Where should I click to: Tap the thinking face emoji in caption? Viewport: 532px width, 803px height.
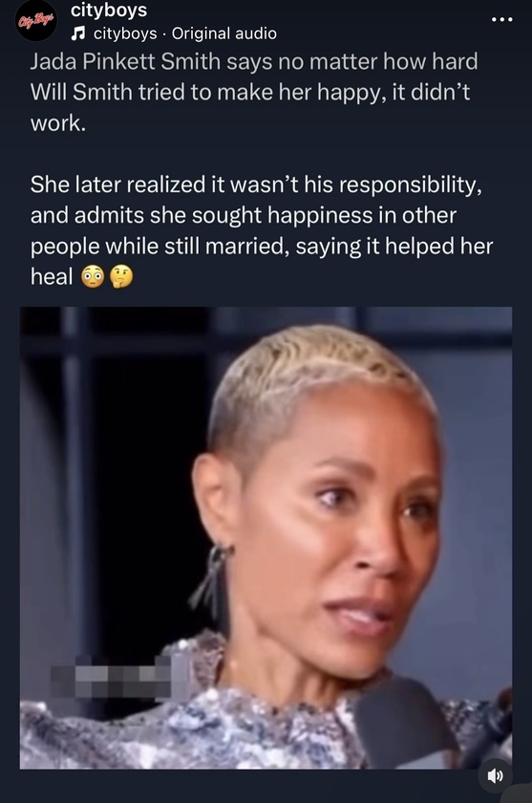(121, 277)
